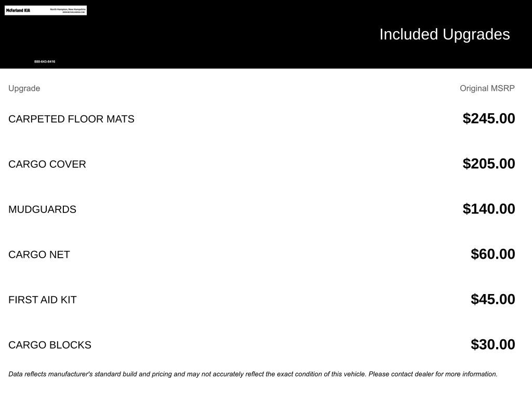
Task: Select the FIRST AID KIT upgrade
Action: pyautogui.click(x=43, y=300)
